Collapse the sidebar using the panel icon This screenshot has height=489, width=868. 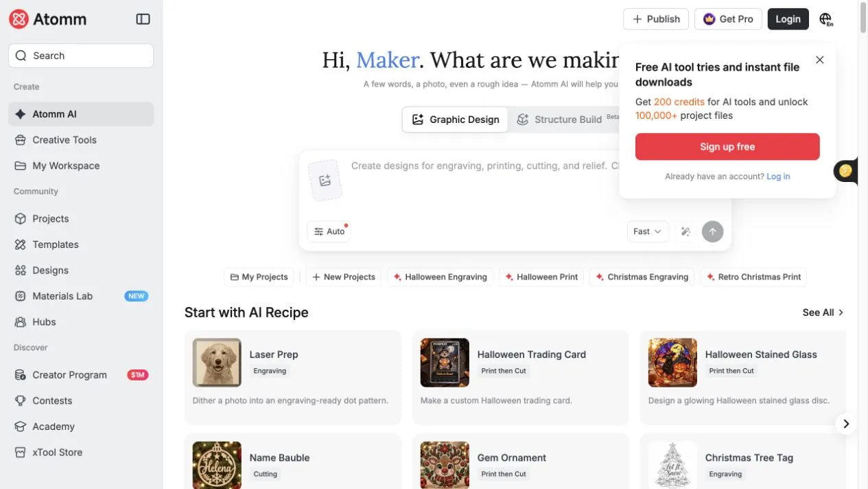[143, 19]
